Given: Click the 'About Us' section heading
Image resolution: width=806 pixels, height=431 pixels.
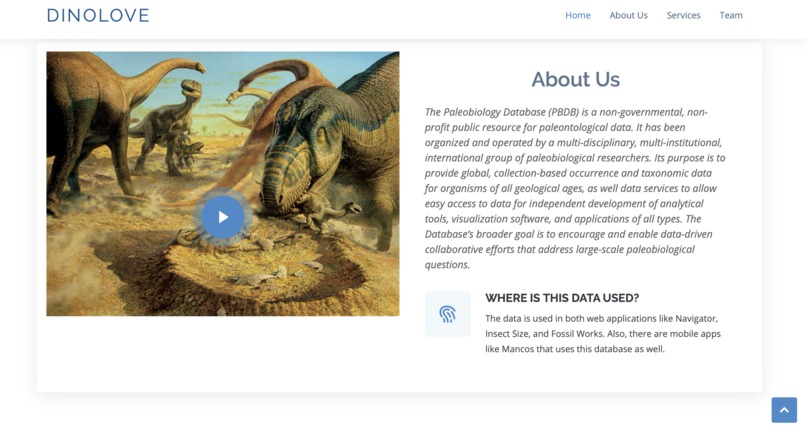Looking at the screenshot, I should [575, 79].
